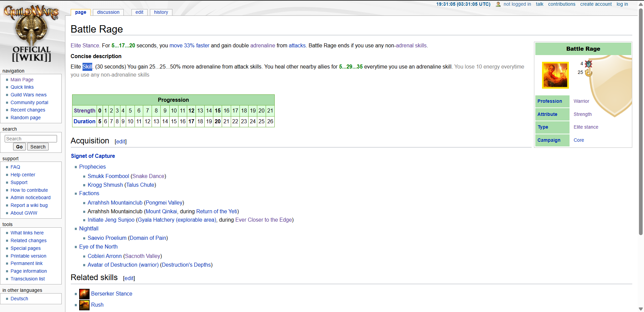Open Eye of the North link

tap(98, 247)
